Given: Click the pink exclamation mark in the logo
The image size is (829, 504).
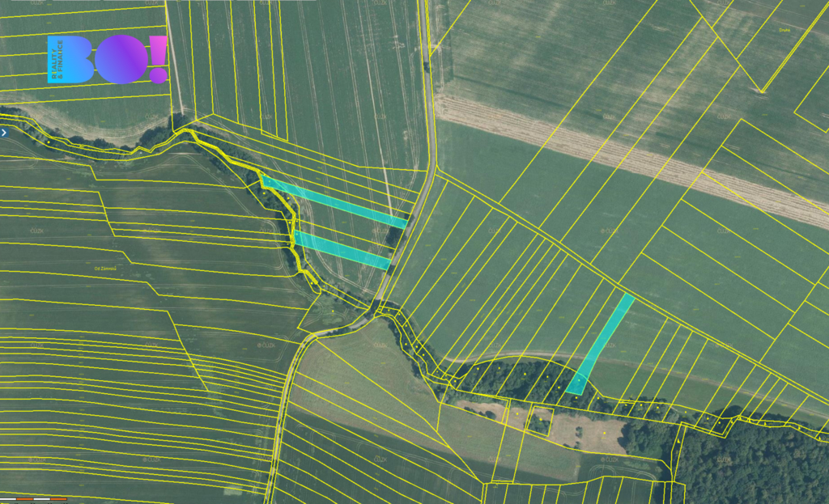Looking at the screenshot, I should [x=159, y=59].
